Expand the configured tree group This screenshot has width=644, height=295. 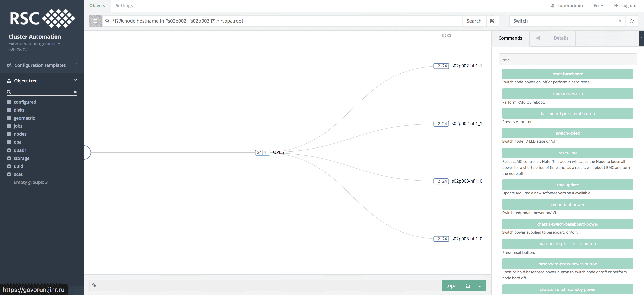(9, 102)
